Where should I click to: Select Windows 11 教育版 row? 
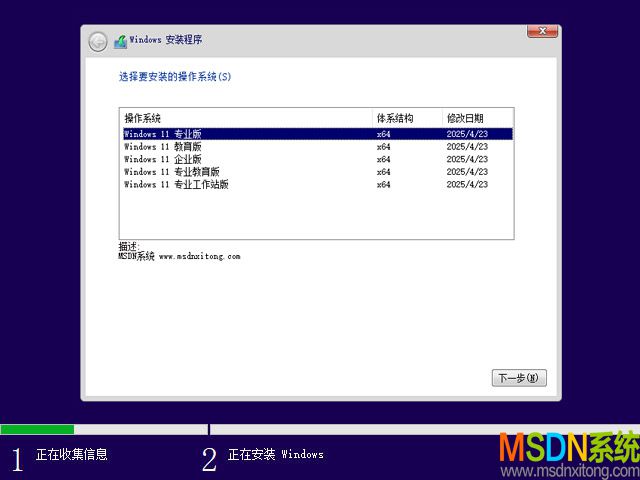click(318, 147)
